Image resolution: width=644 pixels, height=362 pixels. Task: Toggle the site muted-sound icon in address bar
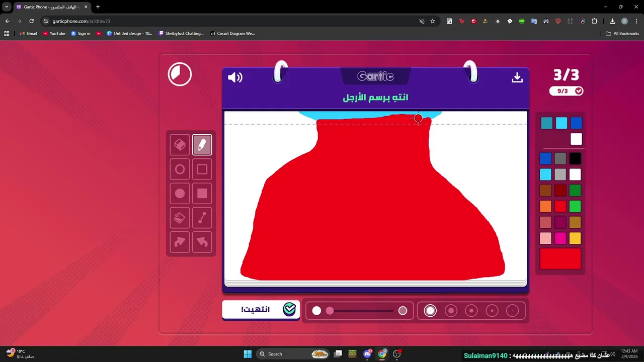422,21
